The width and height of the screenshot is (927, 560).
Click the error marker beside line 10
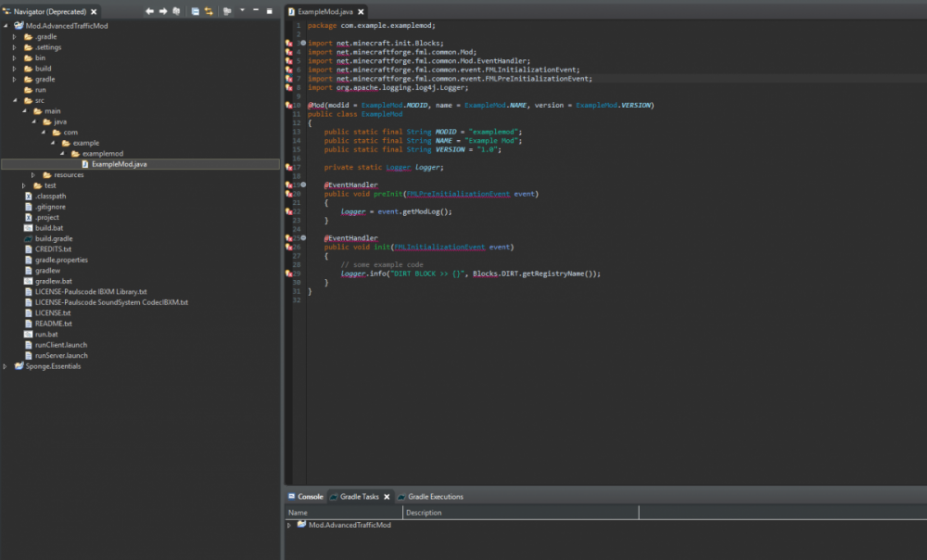tap(289, 106)
